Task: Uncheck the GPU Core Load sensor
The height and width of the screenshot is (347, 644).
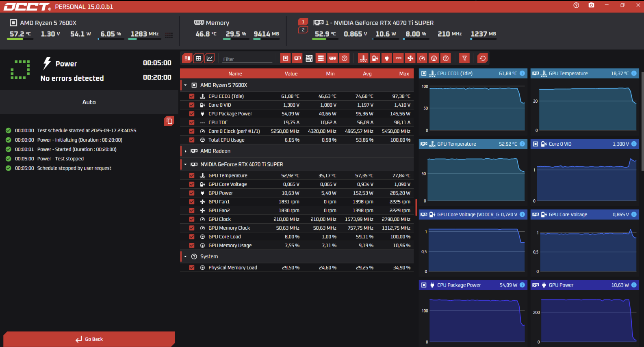Action: pyautogui.click(x=192, y=237)
